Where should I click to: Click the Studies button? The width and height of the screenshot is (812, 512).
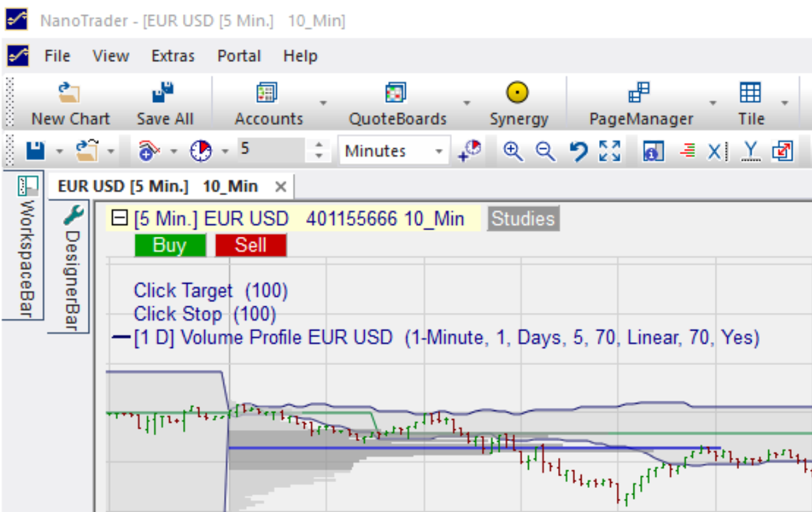point(523,219)
